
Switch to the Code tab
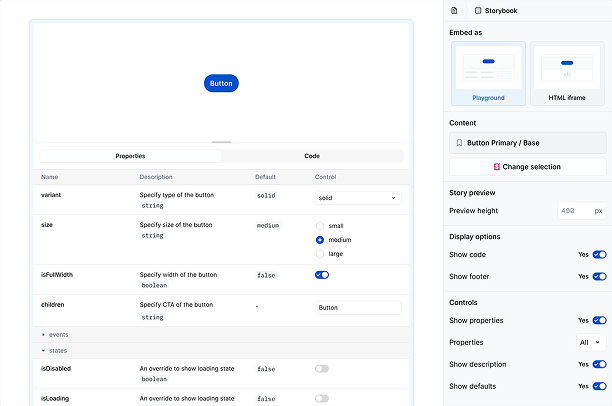(x=312, y=156)
